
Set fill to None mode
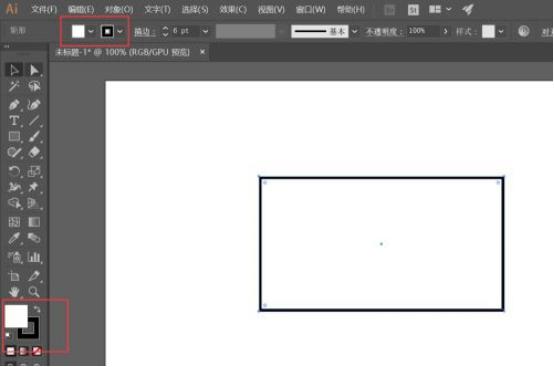(x=37, y=351)
